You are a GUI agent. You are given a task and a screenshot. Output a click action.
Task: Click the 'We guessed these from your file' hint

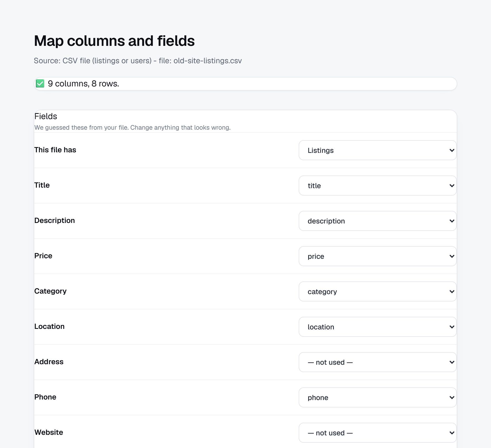point(132,128)
